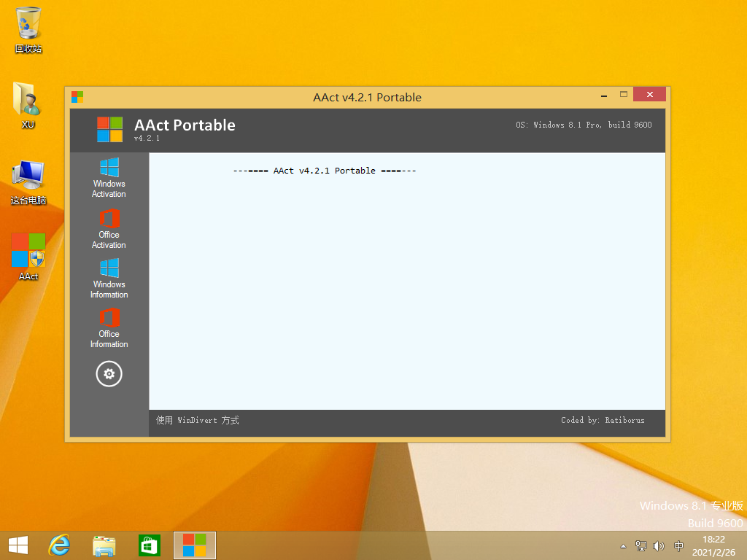Open the Windows Store taskbar icon
This screenshot has width=747, height=560.
[x=149, y=545]
